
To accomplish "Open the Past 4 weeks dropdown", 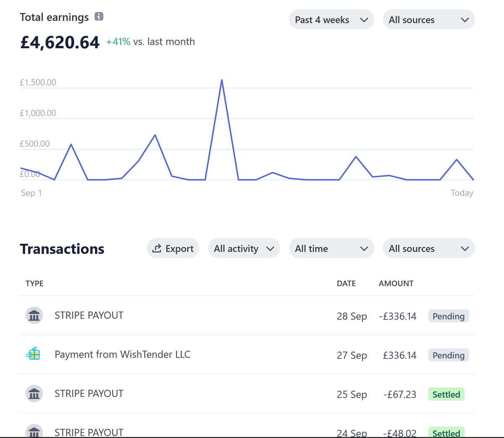I will pos(331,19).
